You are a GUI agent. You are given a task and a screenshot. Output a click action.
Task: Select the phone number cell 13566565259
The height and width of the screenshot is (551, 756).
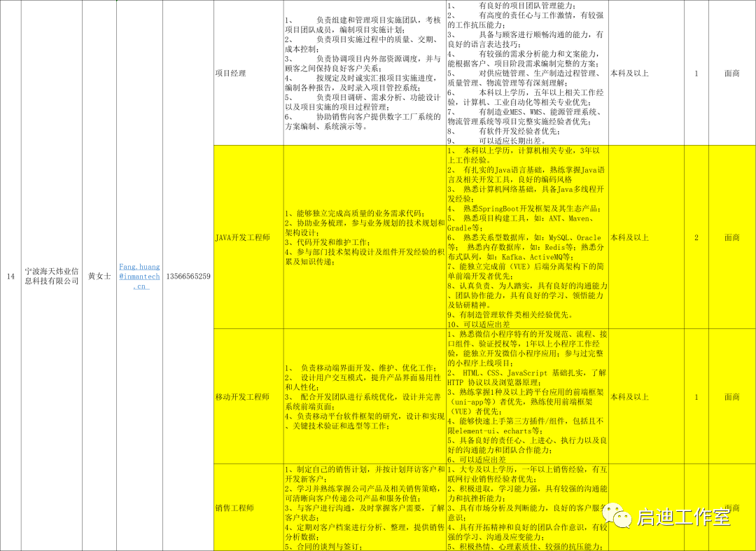[x=188, y=276]
